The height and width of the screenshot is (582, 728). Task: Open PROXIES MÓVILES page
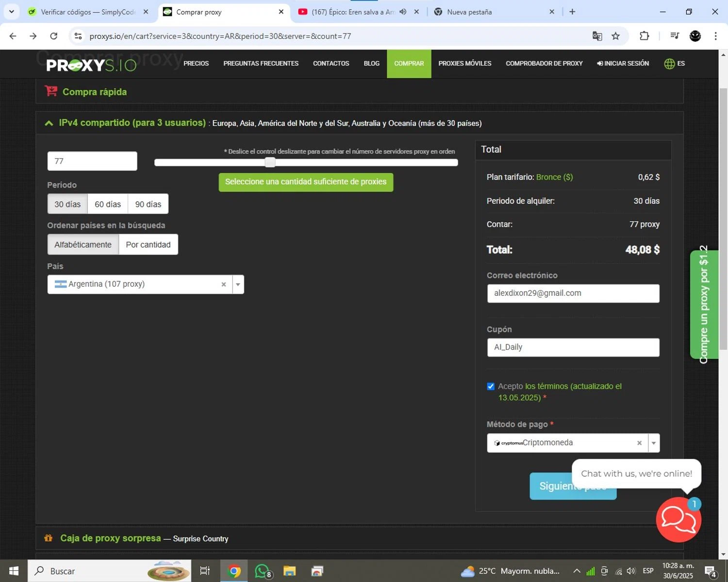point(465,64)
